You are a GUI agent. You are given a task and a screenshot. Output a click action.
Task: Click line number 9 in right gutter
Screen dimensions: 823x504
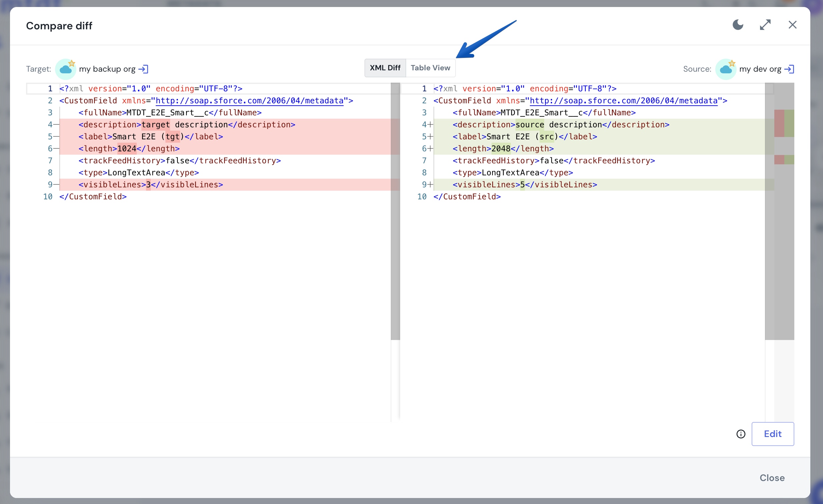(424, 185)
